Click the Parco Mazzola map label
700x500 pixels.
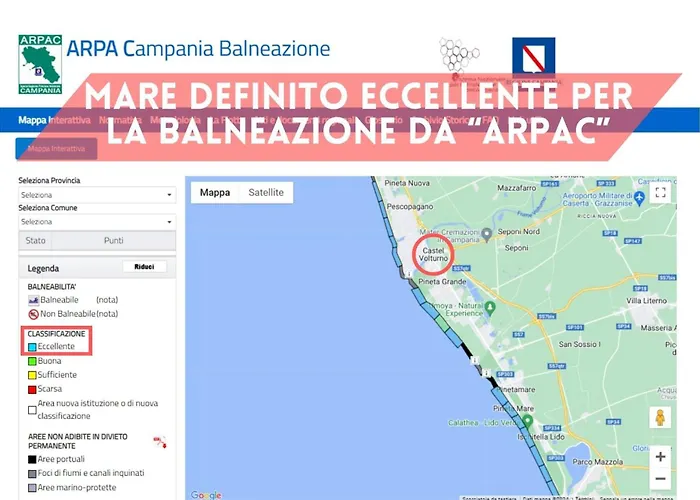(597, 462)
